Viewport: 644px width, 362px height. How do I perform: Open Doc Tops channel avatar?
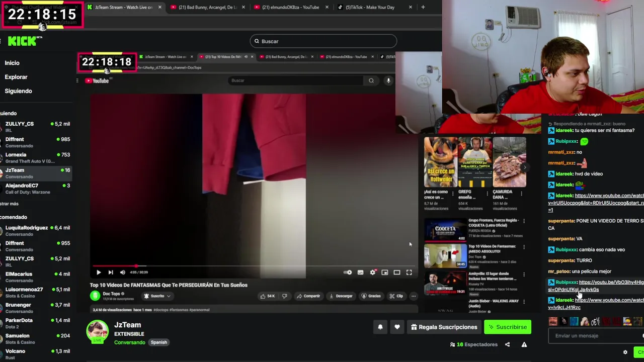95,296
